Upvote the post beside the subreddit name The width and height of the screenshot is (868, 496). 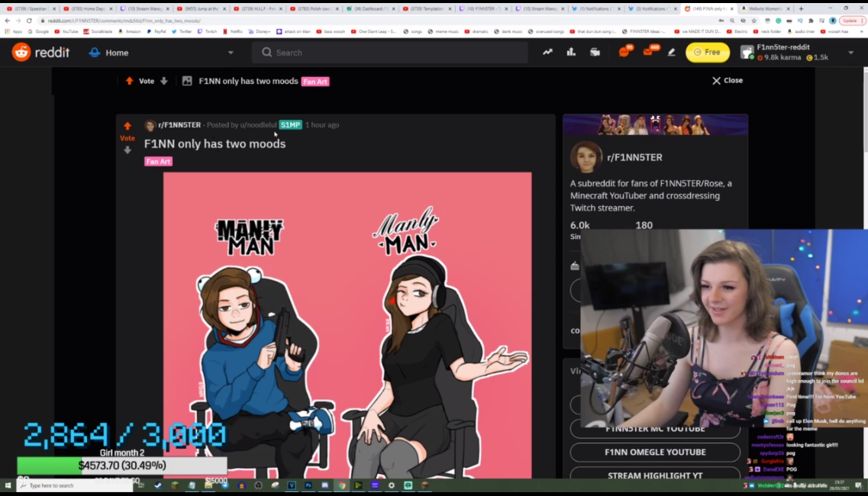coord(127,126)
